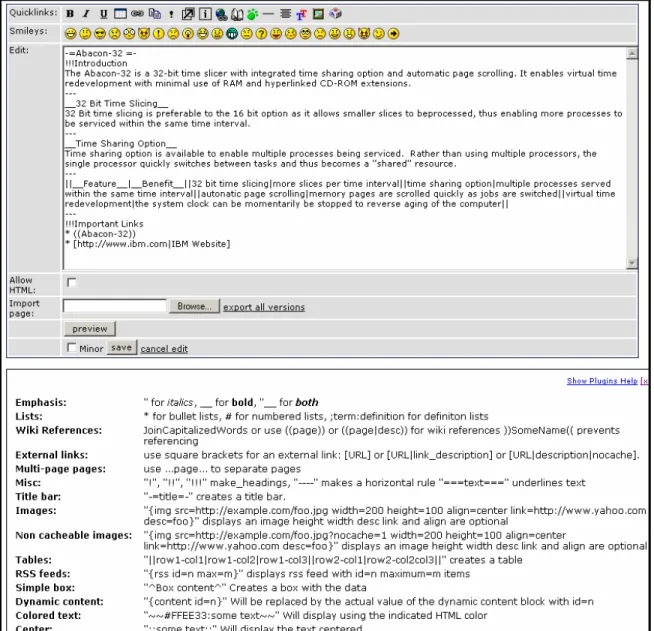Enable the Allow HTML checkbox

[72, 282]
